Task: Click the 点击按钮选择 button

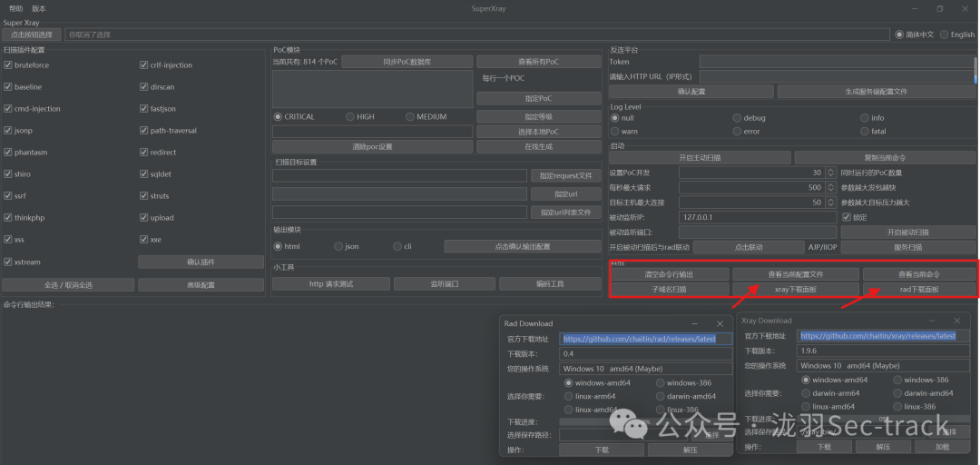Action: pyautogui.click(x=32, y=35)
